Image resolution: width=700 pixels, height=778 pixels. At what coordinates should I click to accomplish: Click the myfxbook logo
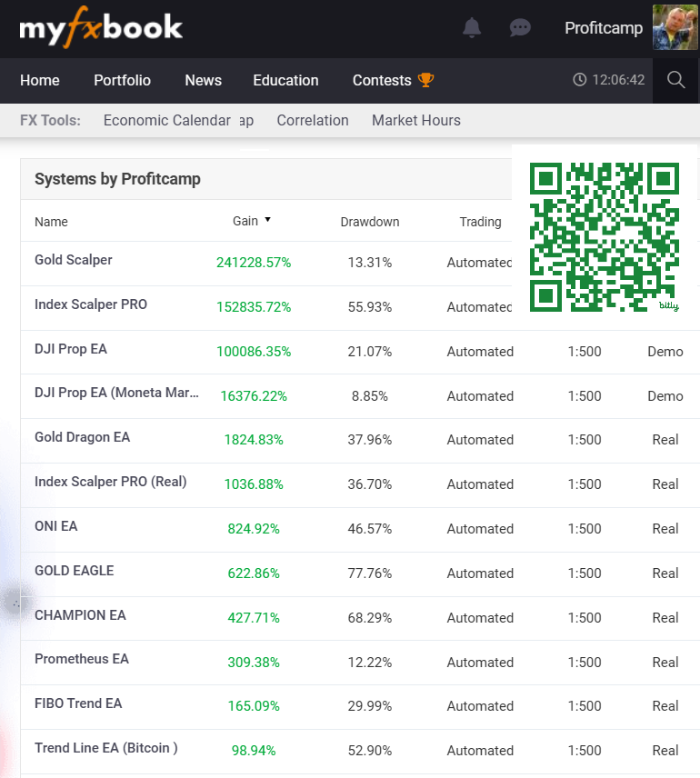coord(101,27)
